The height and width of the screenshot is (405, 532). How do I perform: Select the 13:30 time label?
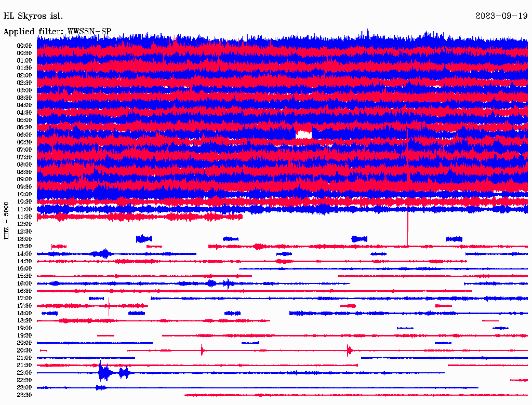(x=24, y=246)
